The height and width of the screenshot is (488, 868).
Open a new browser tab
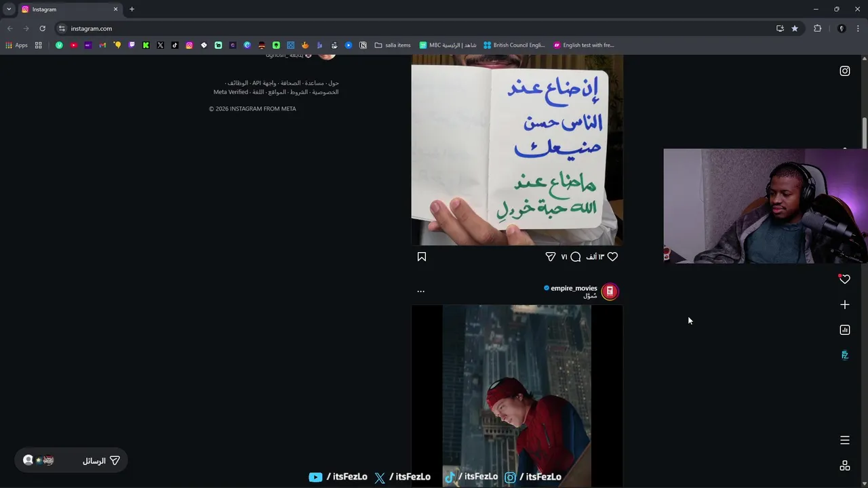click(x=132, y=9)
